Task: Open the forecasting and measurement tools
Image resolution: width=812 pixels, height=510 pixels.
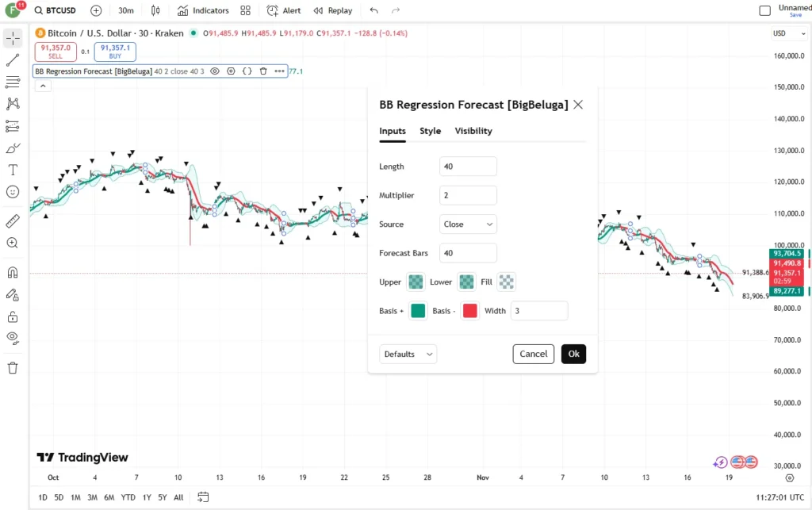Action: pyautogui.click(x=13, y=126)
